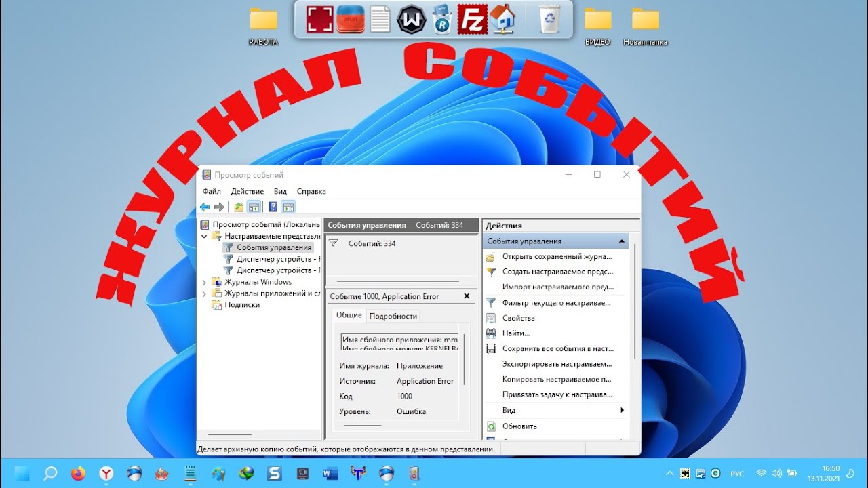This screenshot has width=868, height=488.
Task: Click the event details vertical scrollbar
Action: click(464, 359)
